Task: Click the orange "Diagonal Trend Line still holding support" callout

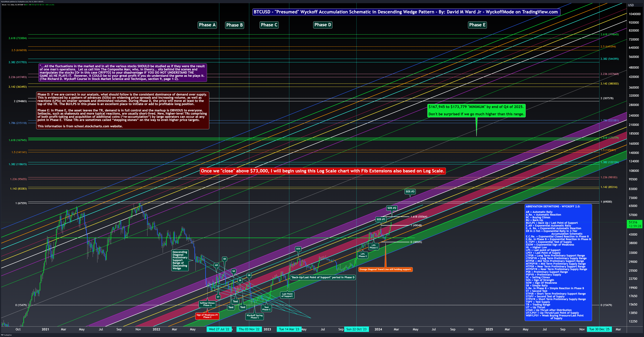Action: (385, 269)
